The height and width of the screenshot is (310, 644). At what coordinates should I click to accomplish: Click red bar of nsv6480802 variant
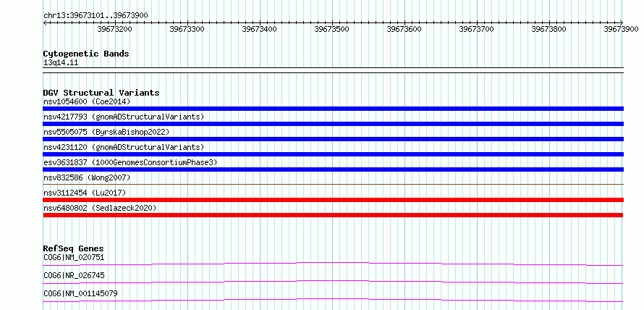(333, 215)
